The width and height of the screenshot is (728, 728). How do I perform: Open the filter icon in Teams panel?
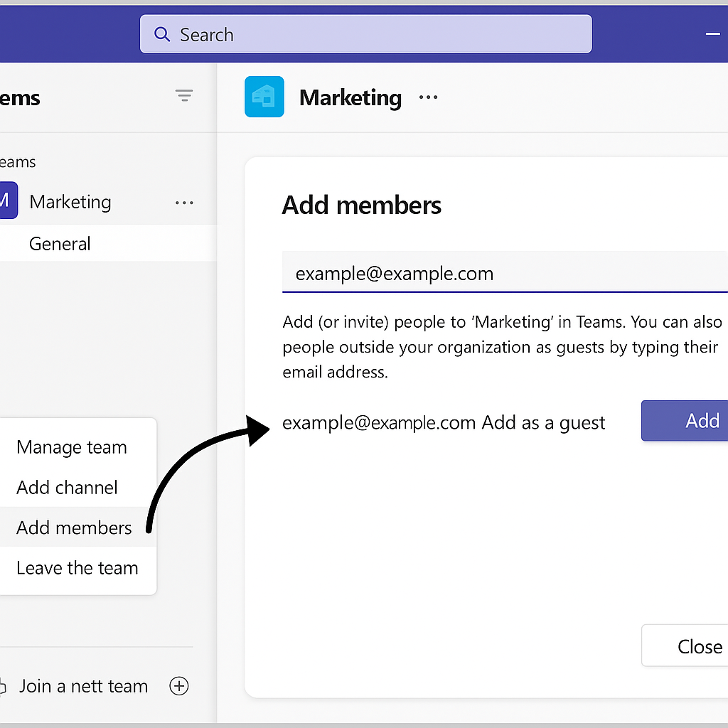pos(184,95)
